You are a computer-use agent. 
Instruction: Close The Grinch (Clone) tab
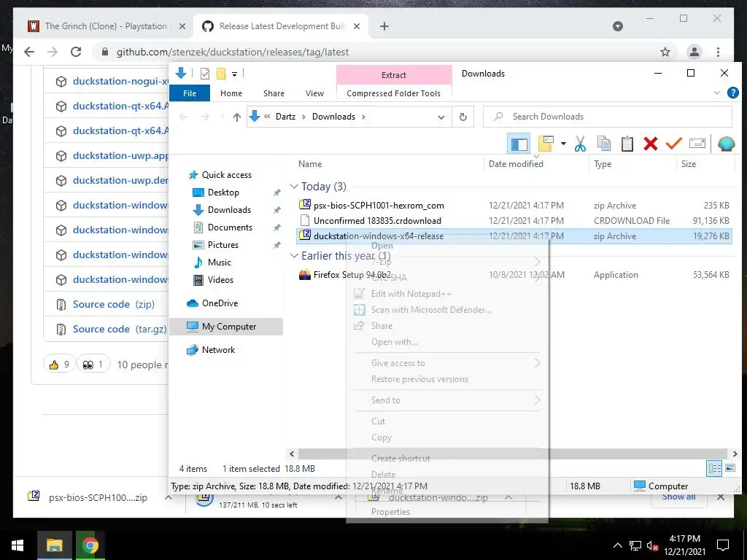click(182, 27)
